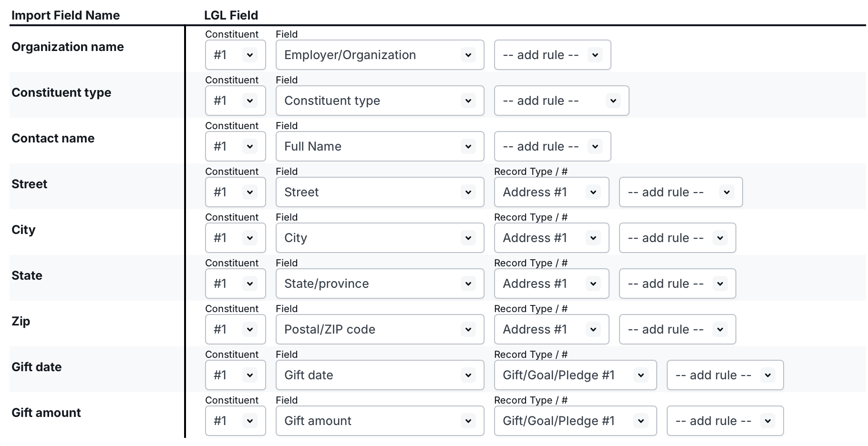Viewport: 868px width, 446px height.
Task: Open the Gift date field dropdown
Action: click(380, 375)
